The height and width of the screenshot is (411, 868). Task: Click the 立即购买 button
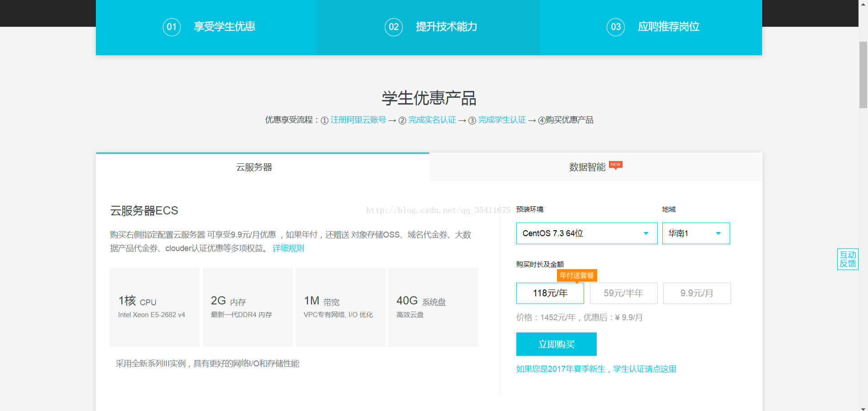(557, 344)
